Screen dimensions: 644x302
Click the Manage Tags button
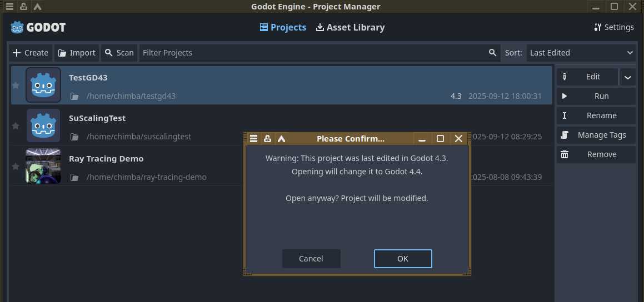click(596, 135)
